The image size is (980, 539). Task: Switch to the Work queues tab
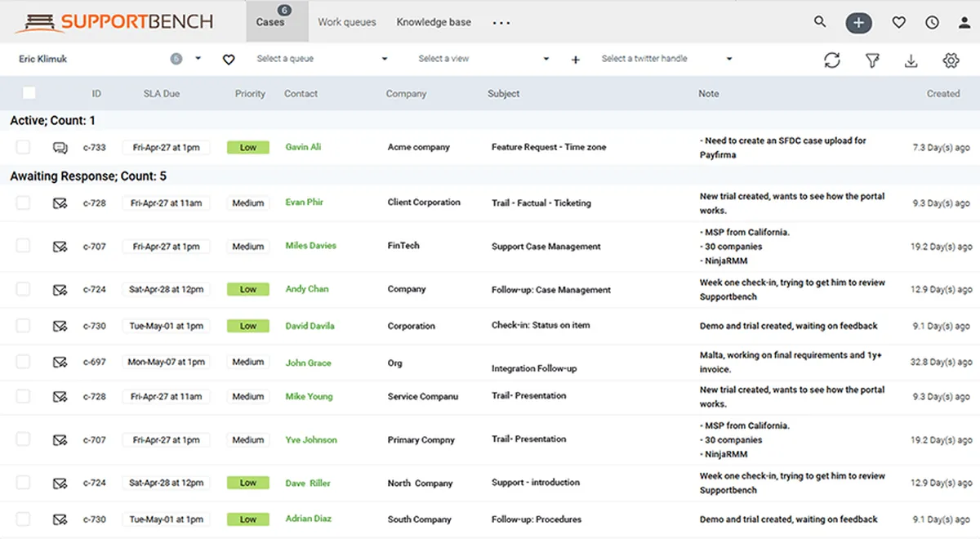click(x=347, y=22)
